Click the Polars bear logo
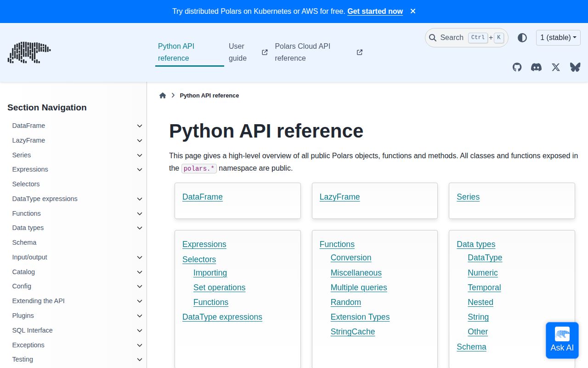Viewport: 588px width, 368px height. coord(29,52)
